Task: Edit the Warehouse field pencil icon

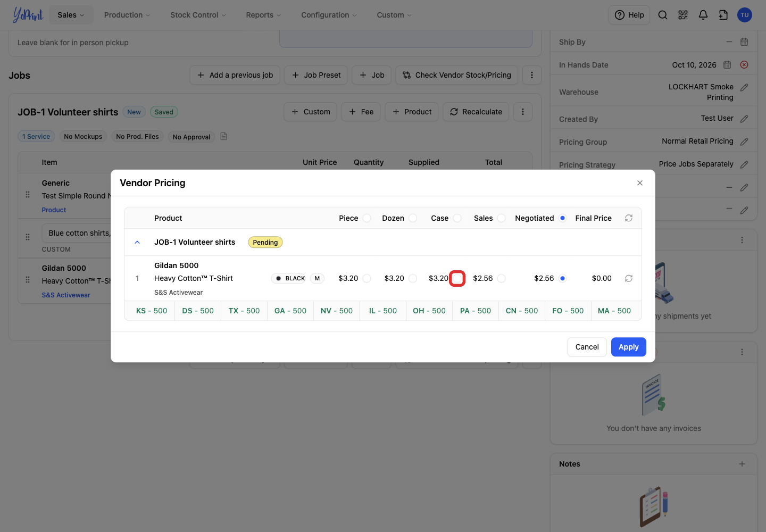Action: [x=744, y=87]
